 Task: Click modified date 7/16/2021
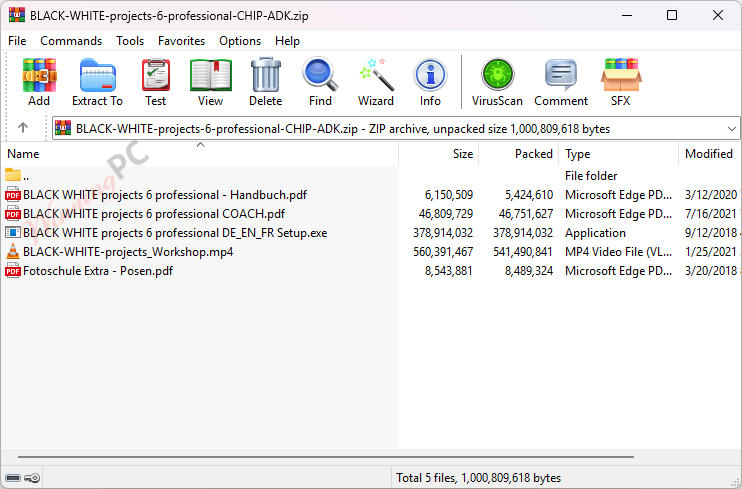[x=711, y=213]
